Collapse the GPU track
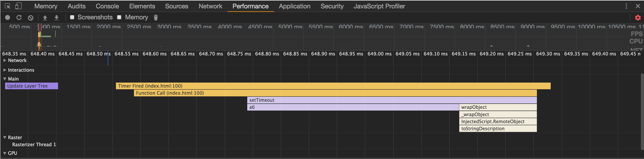The width and height of the screenshot is (644, 159). pos(4,153)
